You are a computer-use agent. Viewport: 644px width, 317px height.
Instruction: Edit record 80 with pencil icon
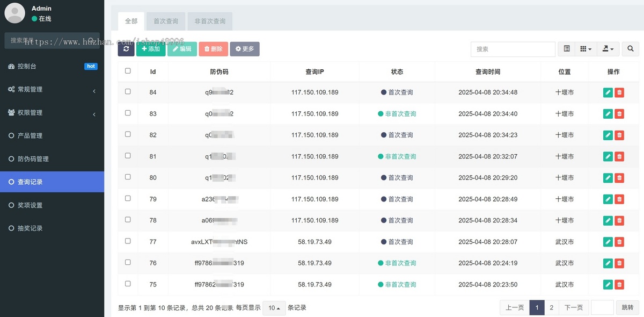pos(608,178)
